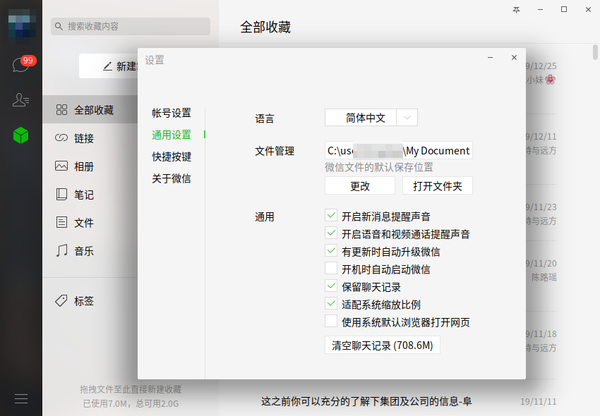This screenshot has height=416, width=600.
Task: Click the search magnifier icon
Action: tap(59, 26)
